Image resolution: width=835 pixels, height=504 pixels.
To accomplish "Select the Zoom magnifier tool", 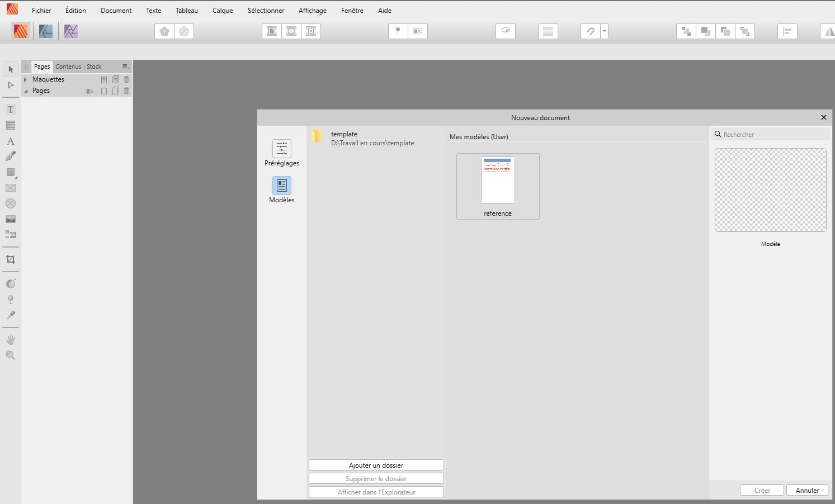I will (11, 355).
